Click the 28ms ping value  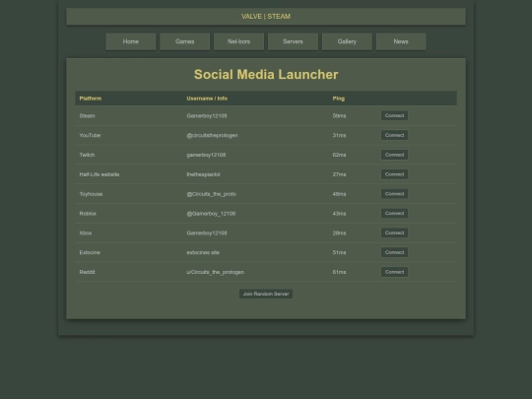tap(339, 233)
